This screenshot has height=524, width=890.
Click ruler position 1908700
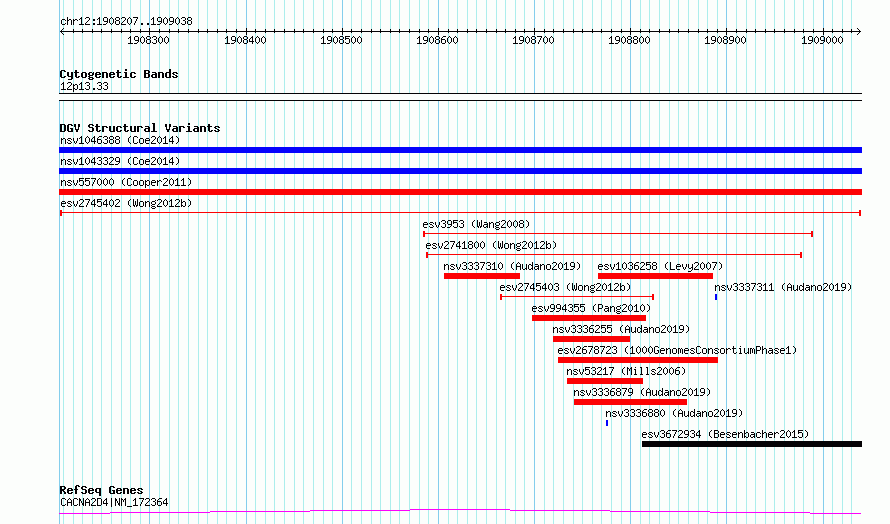click(533, 40)
